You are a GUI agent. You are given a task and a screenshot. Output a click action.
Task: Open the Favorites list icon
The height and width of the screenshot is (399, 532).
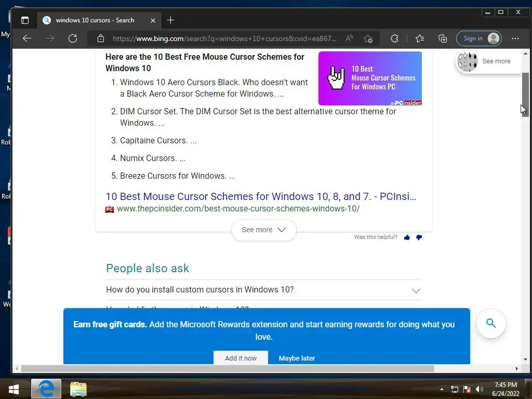click(x=420, y=38)
